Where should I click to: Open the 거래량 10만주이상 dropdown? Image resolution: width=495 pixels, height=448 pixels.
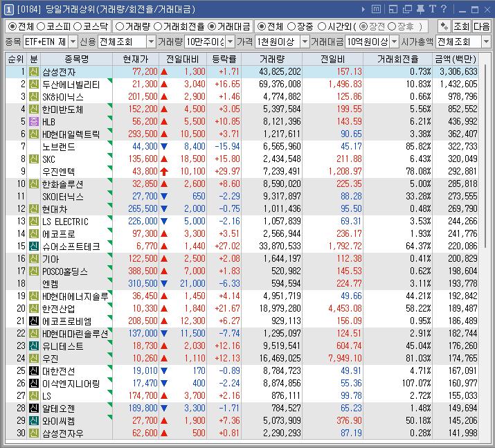click(231, 42)
